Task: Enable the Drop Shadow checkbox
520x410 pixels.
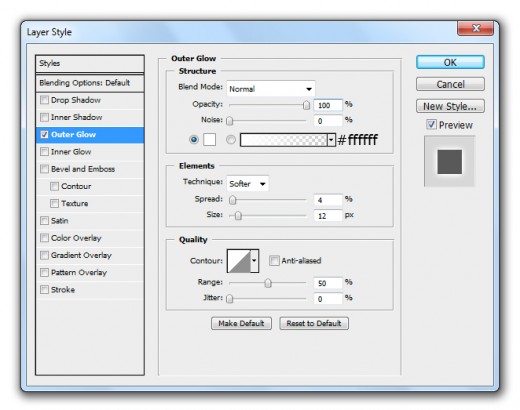Action: click(x=44, y=100)
